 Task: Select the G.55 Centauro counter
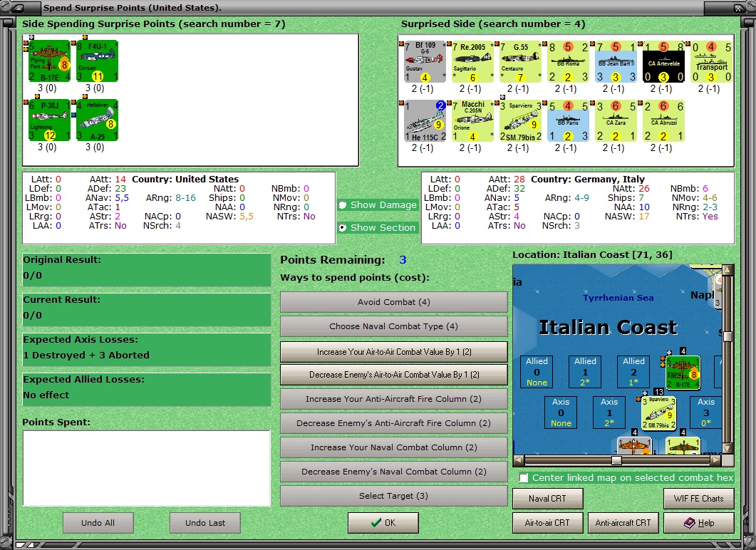[x=520, y=62]
